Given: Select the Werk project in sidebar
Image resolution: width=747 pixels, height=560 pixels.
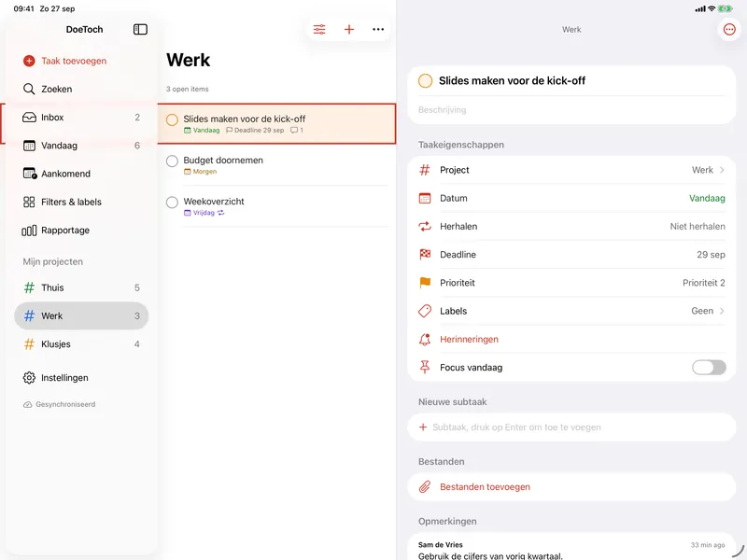Looking at the screenshot, I should (x=81, y=315).
